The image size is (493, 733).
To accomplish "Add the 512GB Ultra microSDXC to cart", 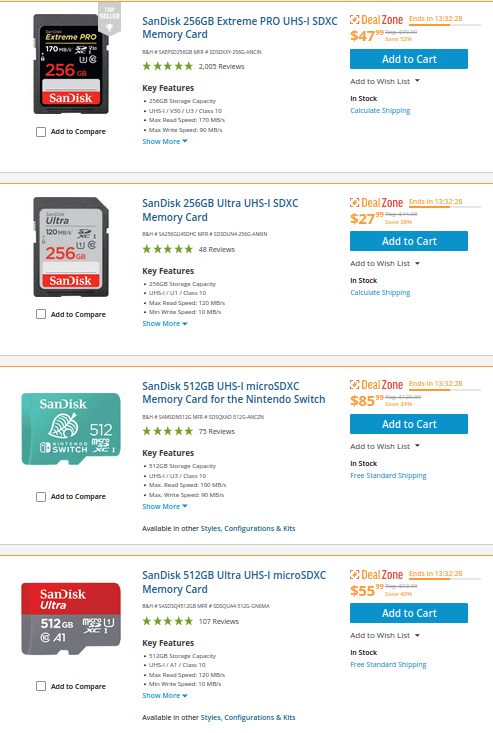I will tap(409, 613).
